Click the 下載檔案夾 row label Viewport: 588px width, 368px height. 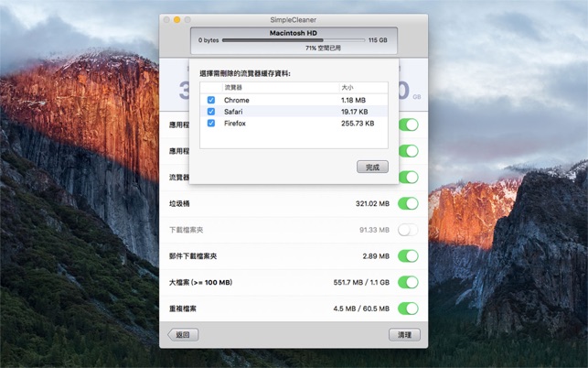tap(186, 230)
